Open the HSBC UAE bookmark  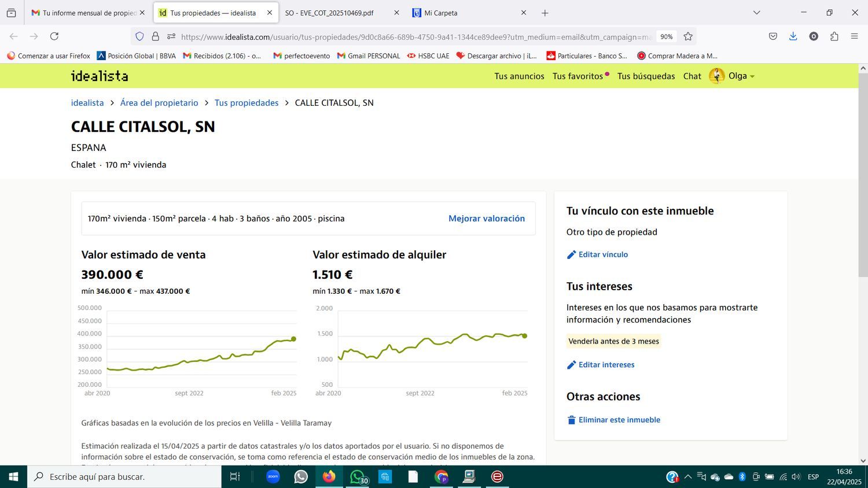coord(428,56)
